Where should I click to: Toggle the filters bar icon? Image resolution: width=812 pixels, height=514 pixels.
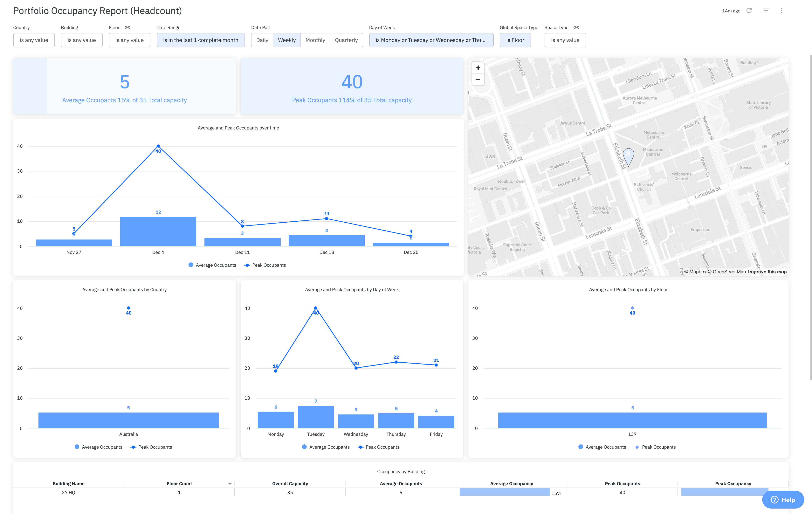point(766,11)
